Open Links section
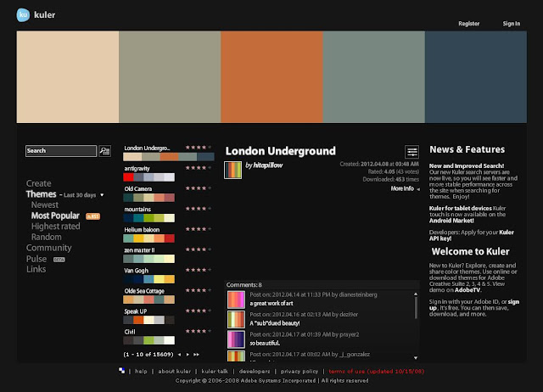This screenshot has width=543, height=392. (36, 270)
